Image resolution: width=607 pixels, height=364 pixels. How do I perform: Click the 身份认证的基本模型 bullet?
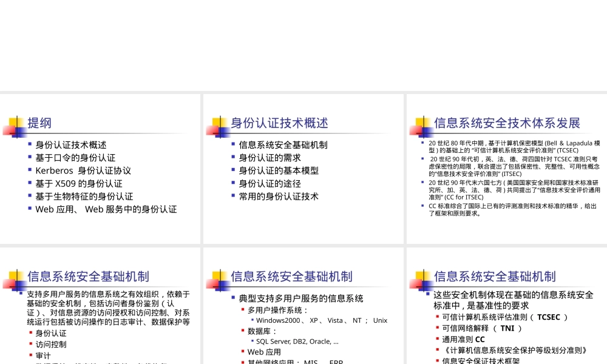279,170
